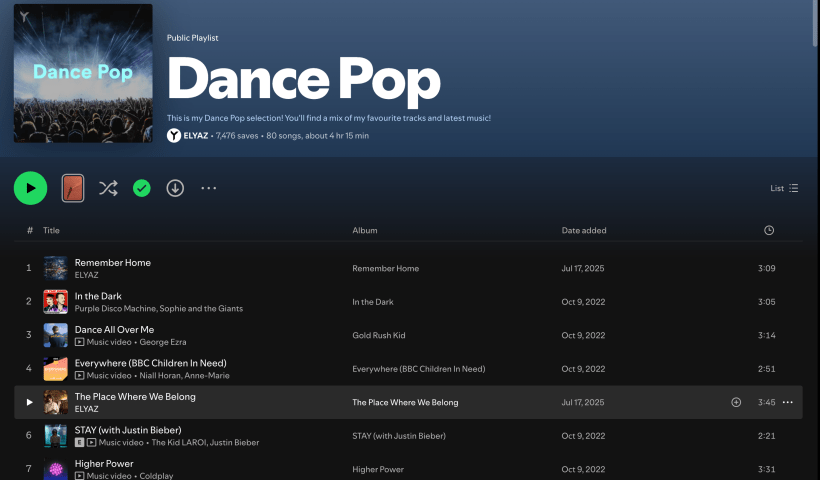Add The Place Where We Belong to Liked
The height and width of the screenshot is (480, 820).
point(736,402)
